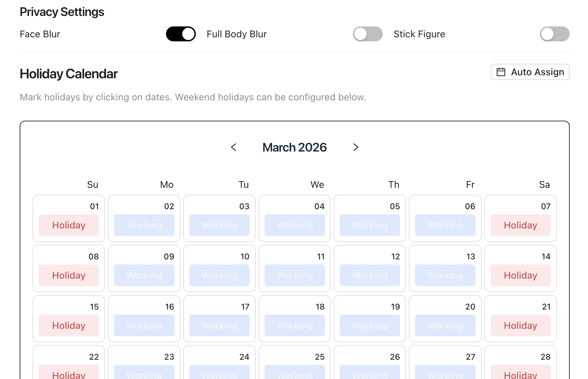Screen dimensions: 588x379
Task: Click the March 2026 month title
Action: point(294,147)
